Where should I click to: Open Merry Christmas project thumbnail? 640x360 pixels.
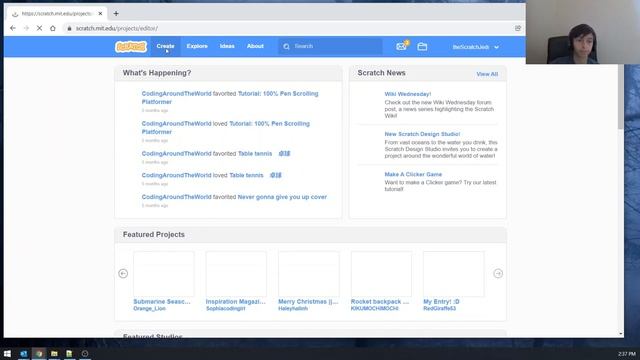[x=309, y=274]
